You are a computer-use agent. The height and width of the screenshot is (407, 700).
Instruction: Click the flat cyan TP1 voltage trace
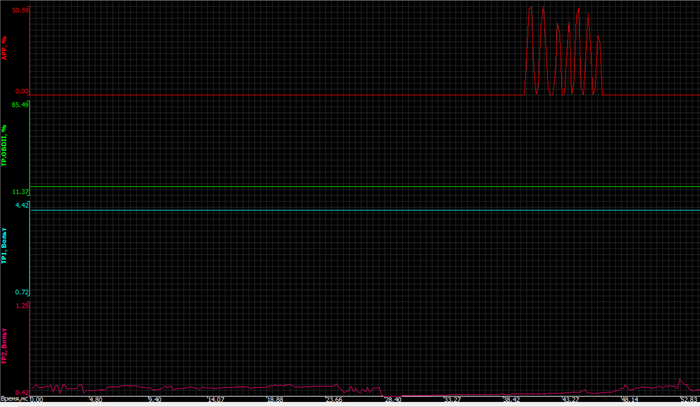300,210
